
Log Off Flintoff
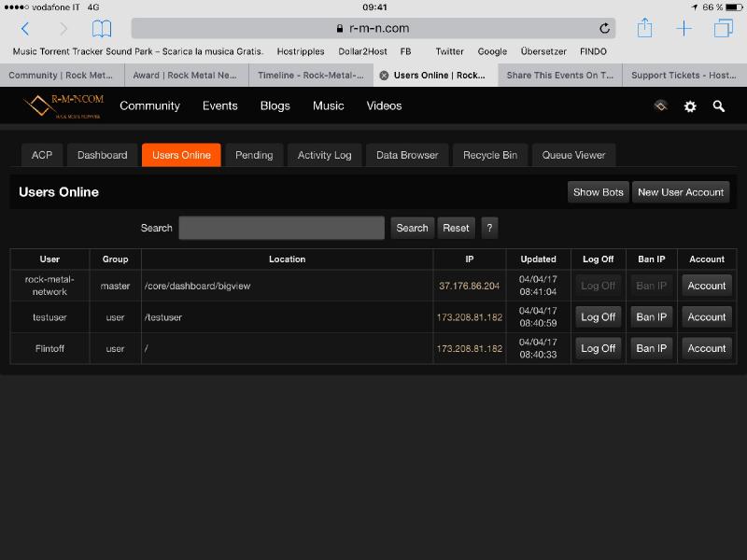click(598, 348)
